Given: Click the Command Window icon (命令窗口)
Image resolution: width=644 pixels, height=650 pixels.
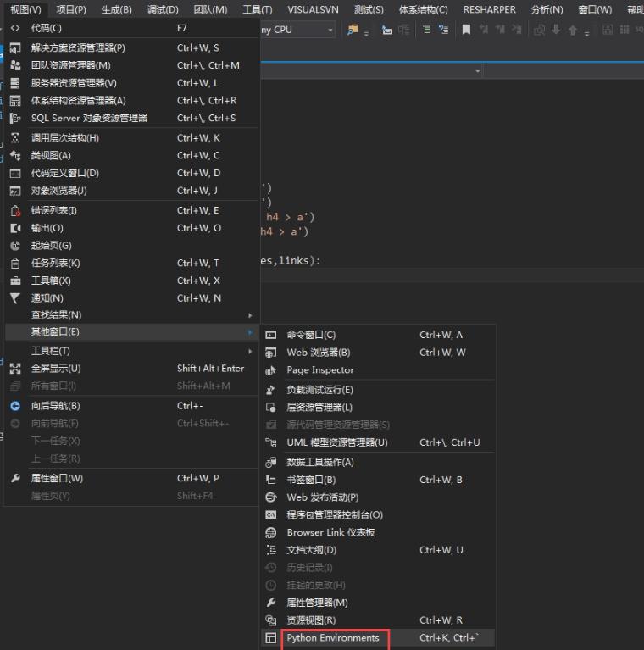Looking at the screenshot, I should [271, 335].
